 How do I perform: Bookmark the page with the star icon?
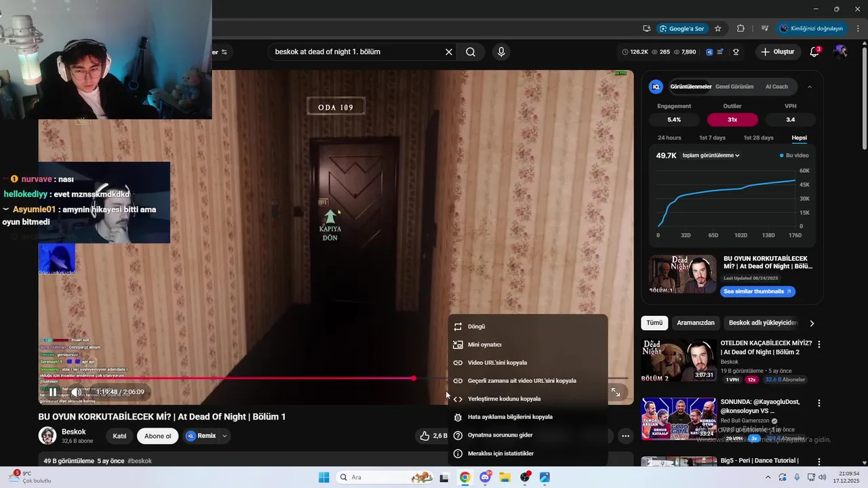(717, 28)
